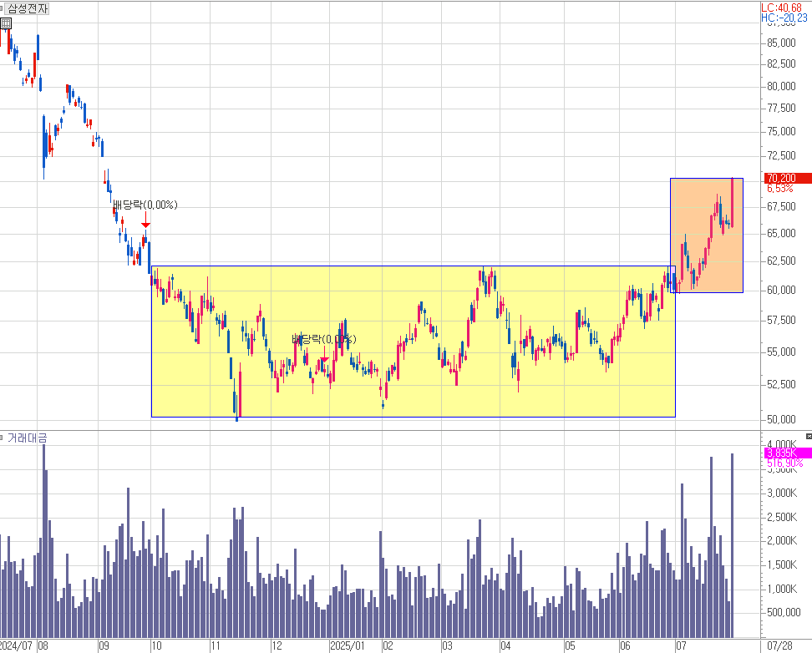Click the first 배당락(0.00%) annotation text
The height and width of the screenshot is (653, 812).
coord(145,205)
